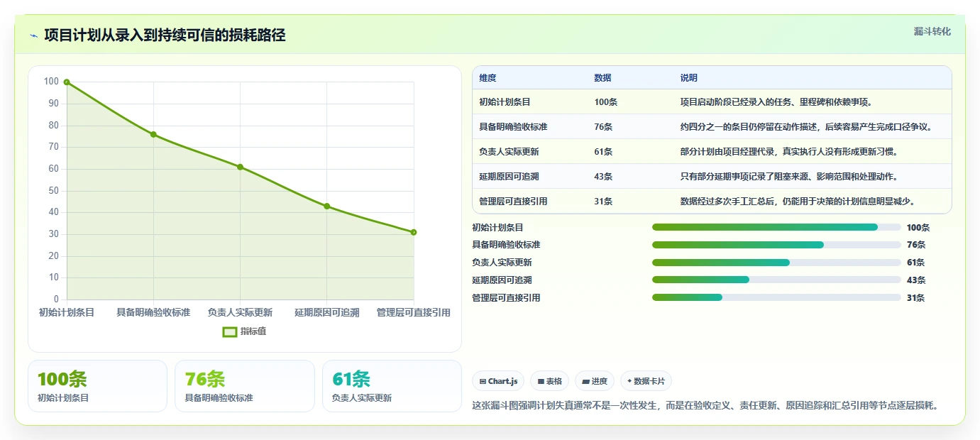Click the 初始计划条目 progress bar
This screenshot has width=980, height=440.
(776, 227)
